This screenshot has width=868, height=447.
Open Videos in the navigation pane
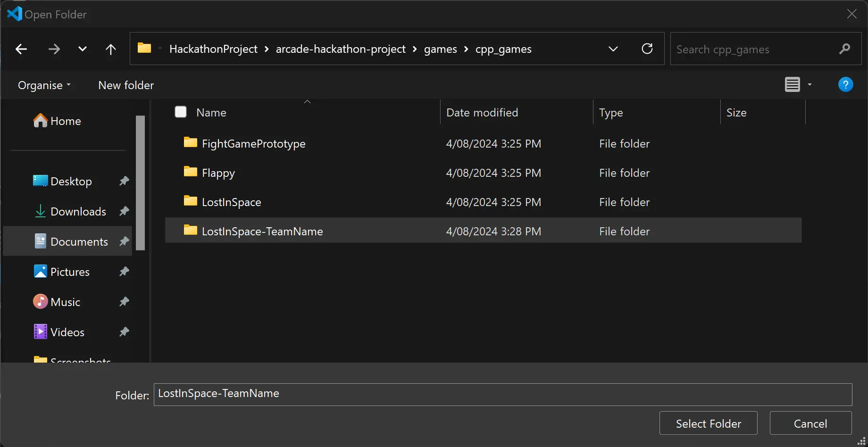[x=59, y=332]
